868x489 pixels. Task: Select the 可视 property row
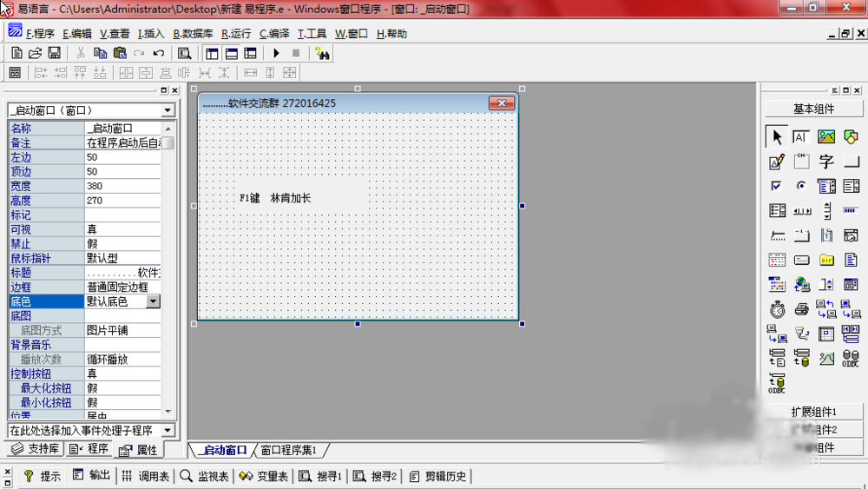pos(85,229)
